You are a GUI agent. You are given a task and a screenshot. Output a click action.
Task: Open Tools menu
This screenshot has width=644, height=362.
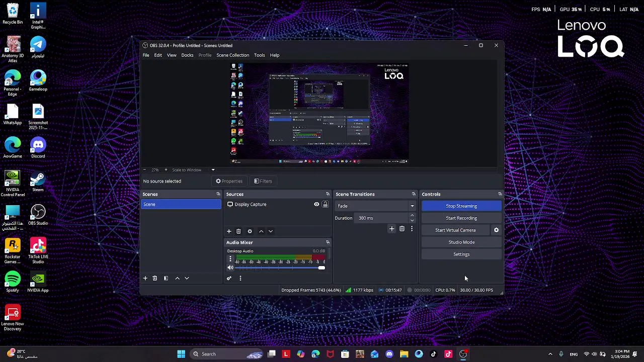(x=259, y=55)
